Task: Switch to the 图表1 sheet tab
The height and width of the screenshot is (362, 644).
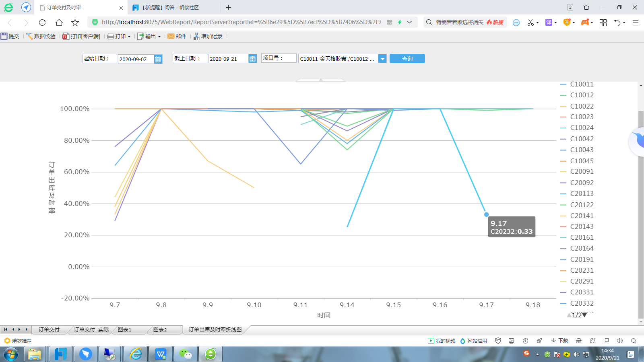Action: coord(125,329)
